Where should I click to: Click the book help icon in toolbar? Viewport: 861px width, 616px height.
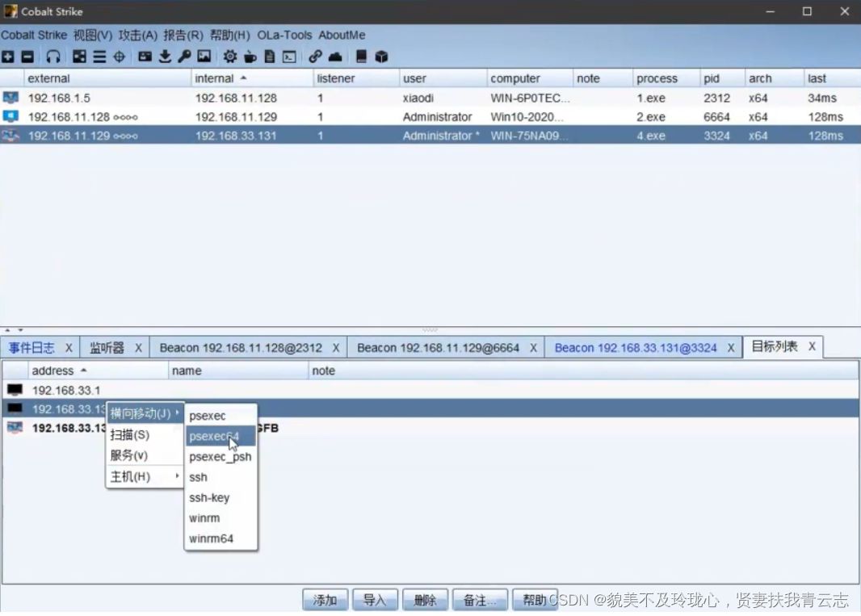[x=361, y=57]
